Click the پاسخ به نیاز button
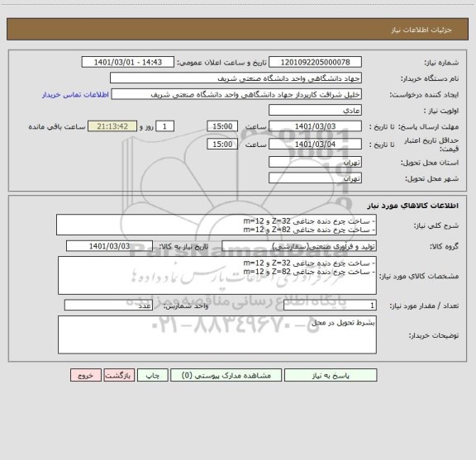 [x=331, y=375]
